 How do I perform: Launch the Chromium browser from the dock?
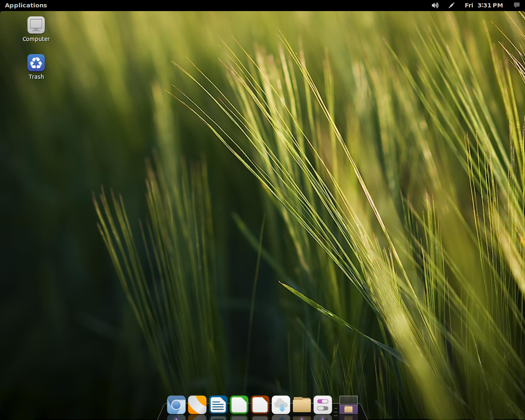pos(176,405)
